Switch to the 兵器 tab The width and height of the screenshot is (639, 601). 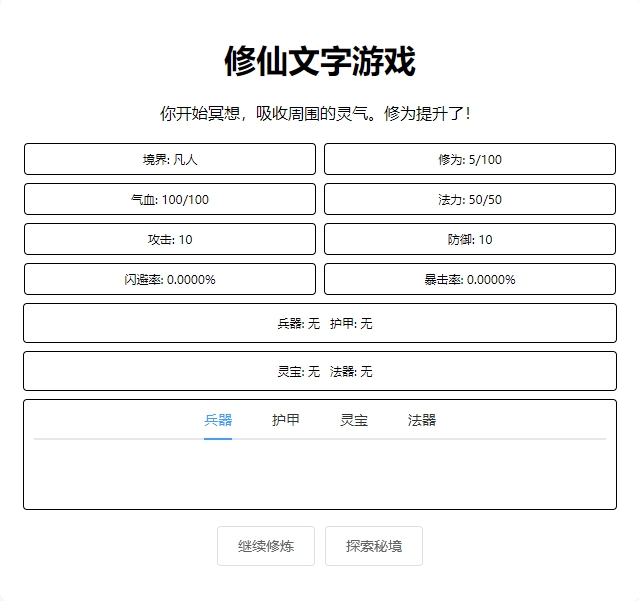coord(218,420)
